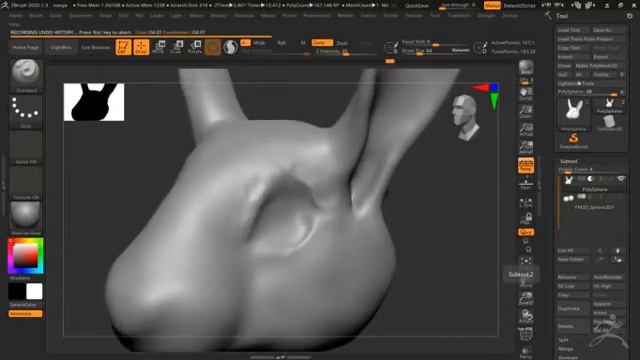640x360 pixels.
Task: Click the focal shift brush icon
Action: [390, 48]
